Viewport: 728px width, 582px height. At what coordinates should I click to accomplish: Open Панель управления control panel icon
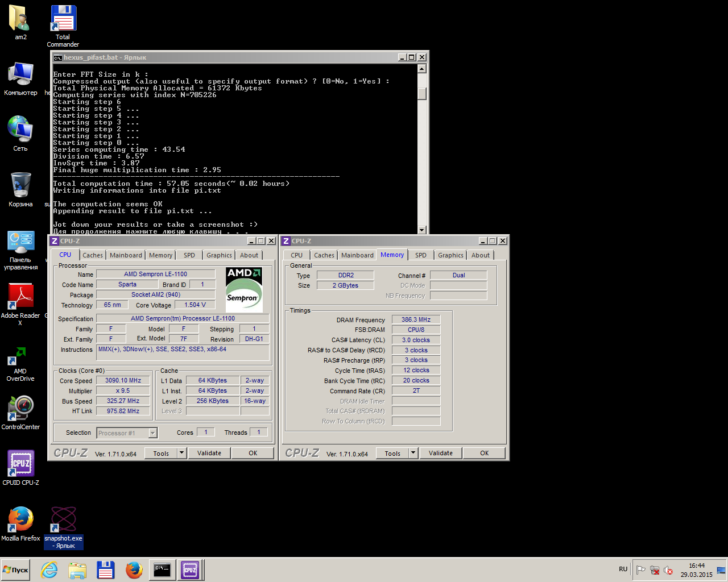(20, 250)
